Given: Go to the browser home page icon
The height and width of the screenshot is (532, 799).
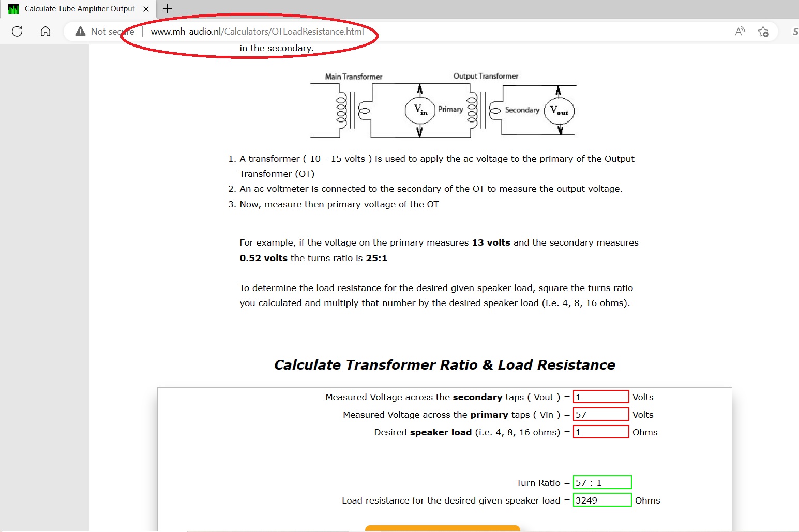Looking at the screenshot, I should 46,32.
